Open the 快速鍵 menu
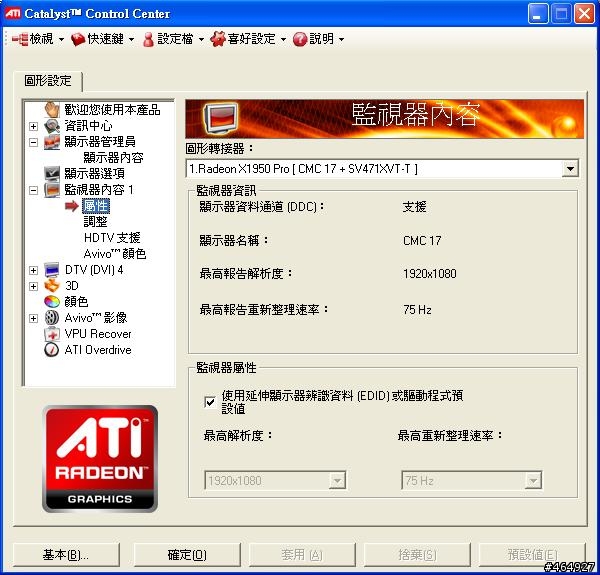Image resolution: width=600 pixels, height=575 pixels. [103, 39]
